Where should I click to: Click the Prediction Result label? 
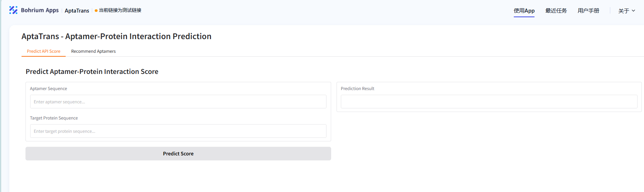point(357,89)
